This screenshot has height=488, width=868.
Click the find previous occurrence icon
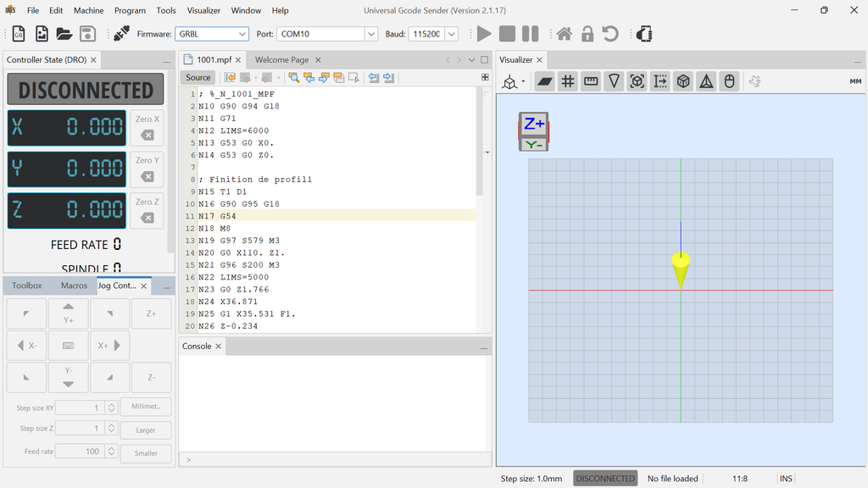pos(309,77)
